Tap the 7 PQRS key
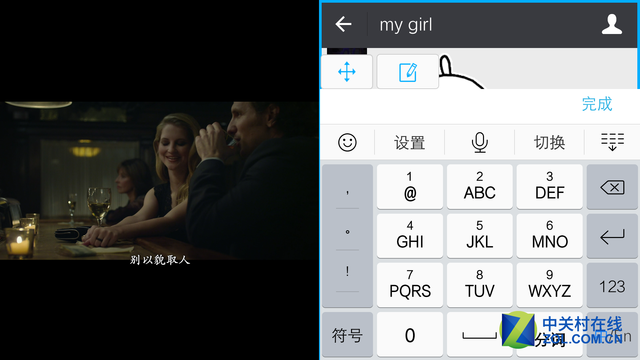 tap(410, 285)
